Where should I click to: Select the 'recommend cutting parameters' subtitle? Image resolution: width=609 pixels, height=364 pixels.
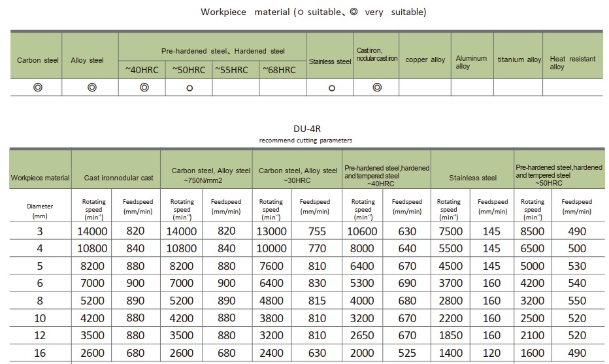pyautogui.click(x=306, y=141)
